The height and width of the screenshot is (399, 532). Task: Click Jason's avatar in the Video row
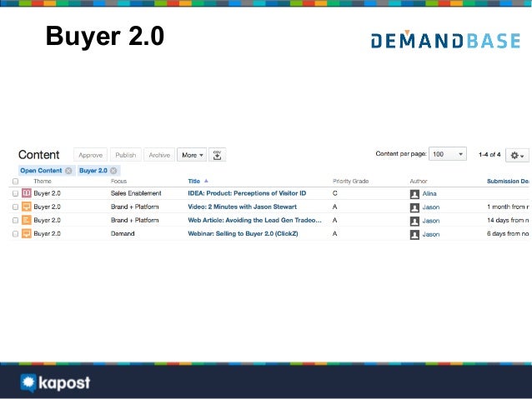414,207
